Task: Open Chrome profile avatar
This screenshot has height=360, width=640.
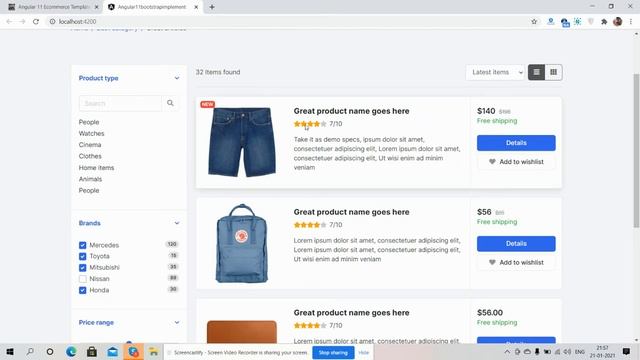Action: pyautogui.click(x=618, y=22)
